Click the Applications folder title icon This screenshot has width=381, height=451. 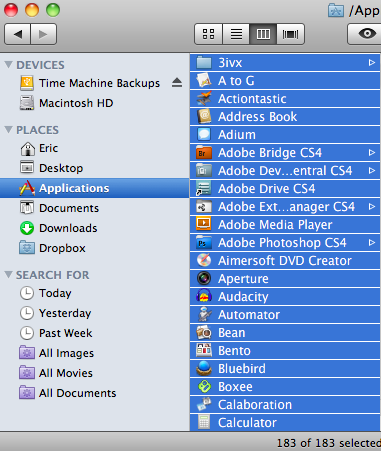(x=336, y=11)
